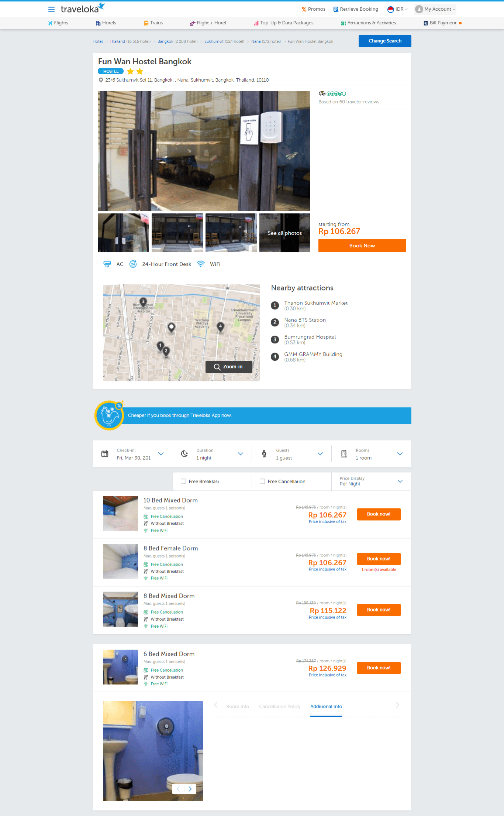Tick the Free Cancellation checkbox

coord(262,481)
